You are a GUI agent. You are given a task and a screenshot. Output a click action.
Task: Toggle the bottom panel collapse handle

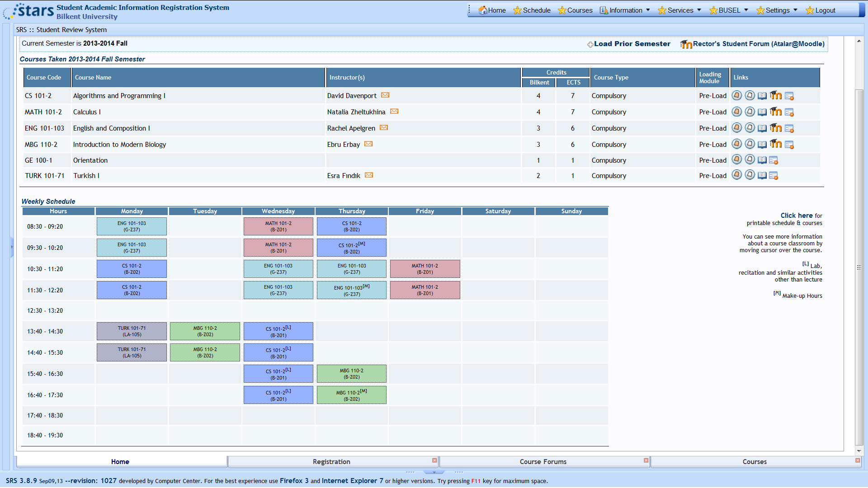coord(434,472)
